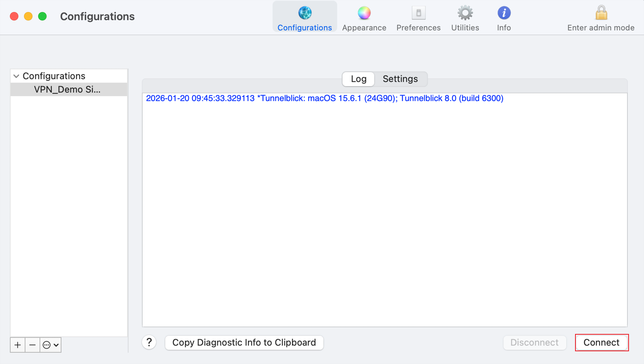The width and height of the screenshot is (644, 364).
Task: Remove configuration with minus button
Action: 32,345
